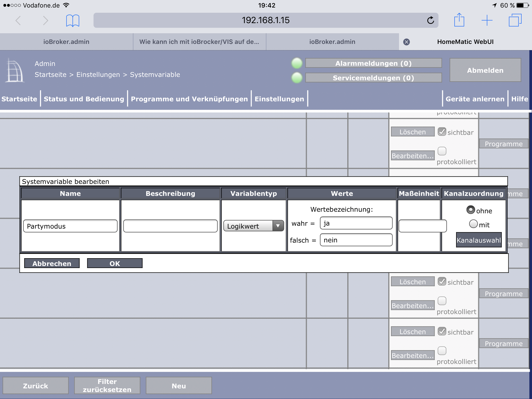Open a new tab with plus icon

point(487,20)
